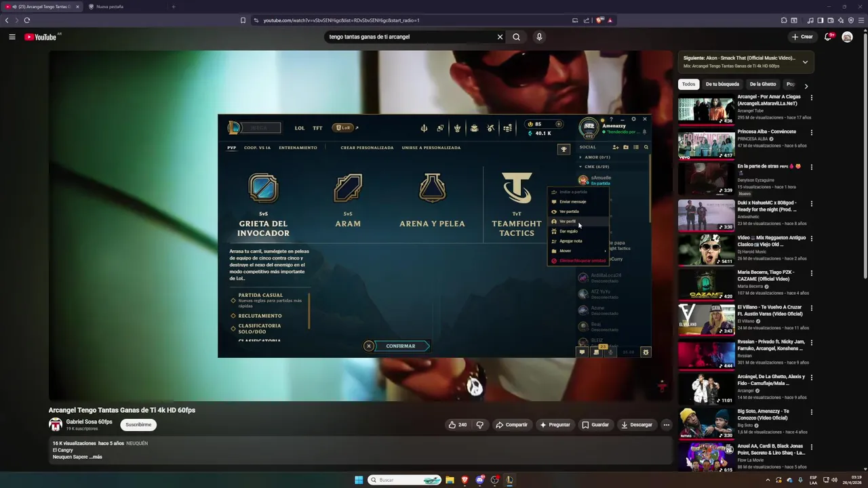Screen dimensions: 868x488
Task: Open options for El Villano Te Vuelvo A Cruzar
Action: tap(811, 308)
